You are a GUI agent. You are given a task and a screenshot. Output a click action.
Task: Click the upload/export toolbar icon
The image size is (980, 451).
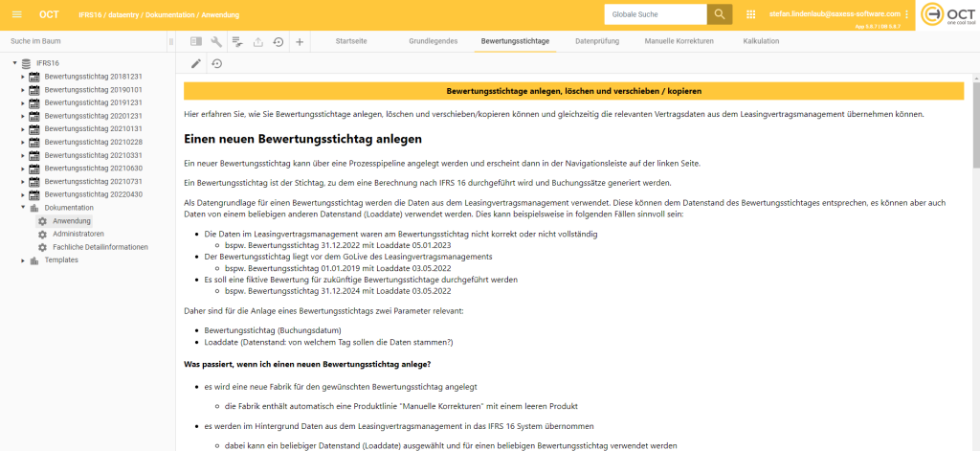pyautogui.click(x=258, y=42)
